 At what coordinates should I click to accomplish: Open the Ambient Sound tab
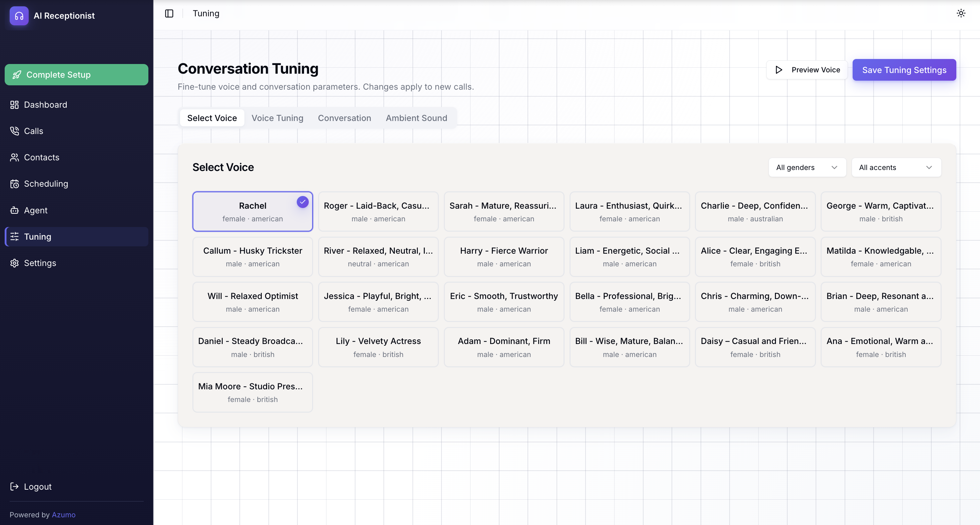(416, 118)
